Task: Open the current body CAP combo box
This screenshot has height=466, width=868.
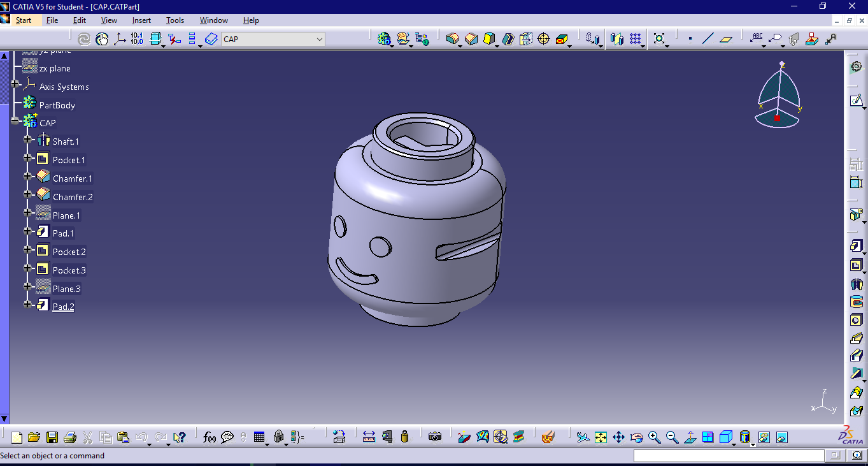Action: tap(273, 39)
